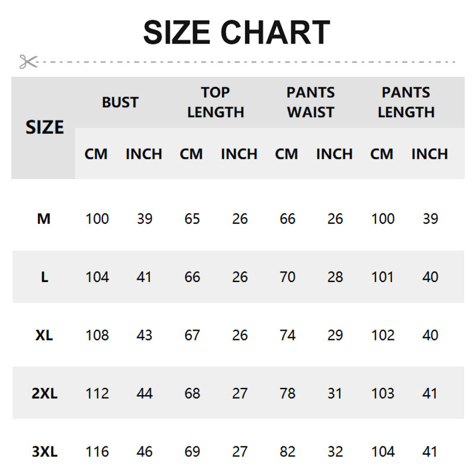Viewport: 476px width, 476px height.
Task: Click the bust value 104 in row L
Action: [x=97, y=277]
